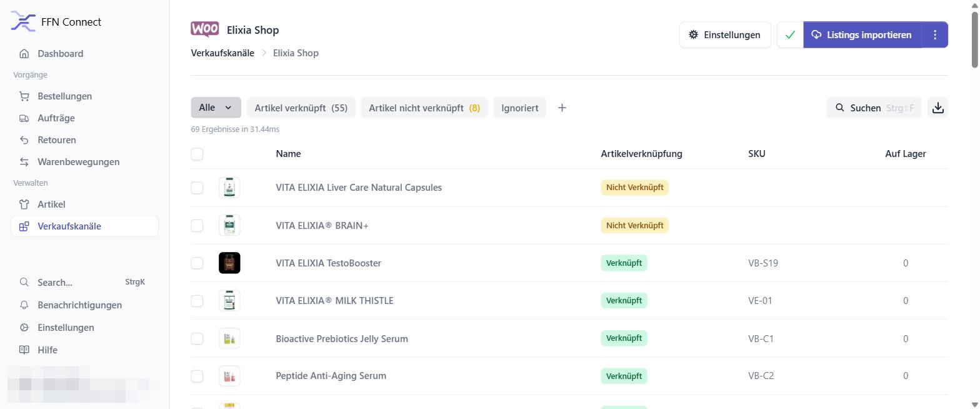Click the Elixia Shop breadcrumb
The width and height of the screenshot is (980, 409).
(296, 53)
